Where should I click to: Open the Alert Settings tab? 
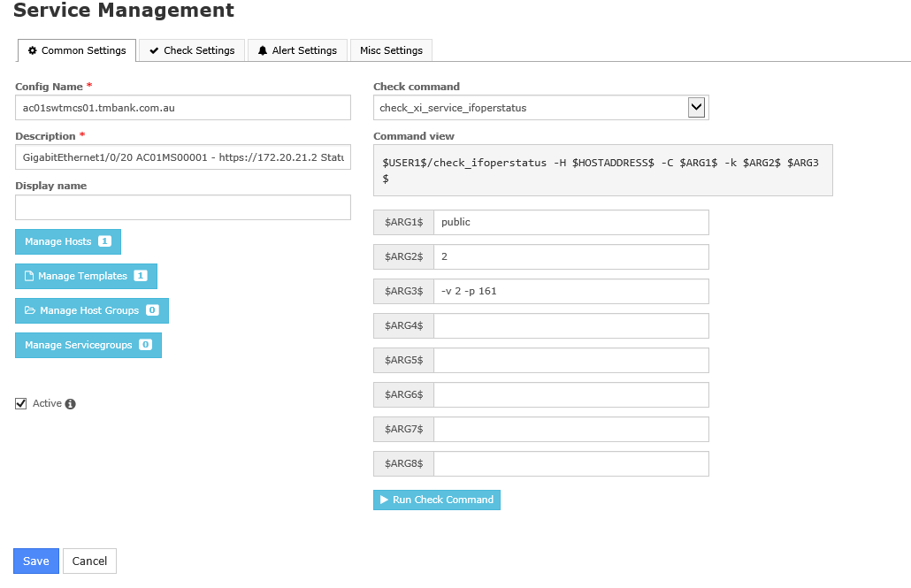pos(297,50)
